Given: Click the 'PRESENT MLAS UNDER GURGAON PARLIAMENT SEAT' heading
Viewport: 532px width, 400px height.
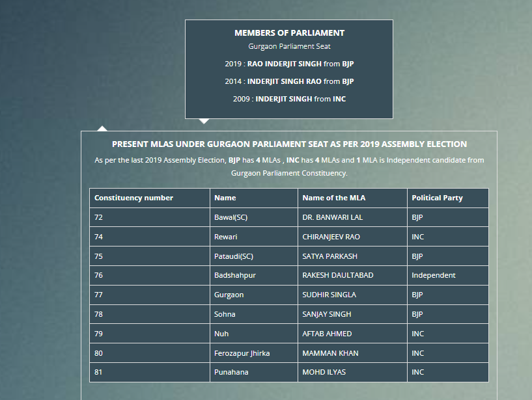Looking at the screenshot, I should click(289, 144).
